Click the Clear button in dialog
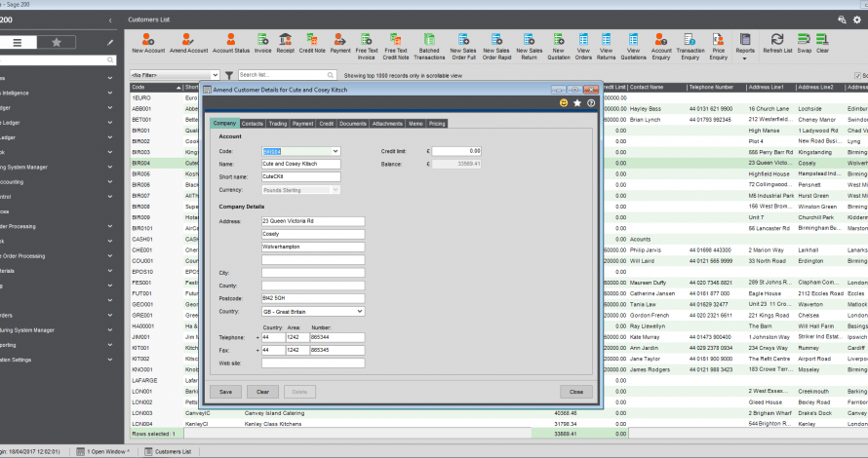Viewport: 868px width, 458px height. (262, 392)
